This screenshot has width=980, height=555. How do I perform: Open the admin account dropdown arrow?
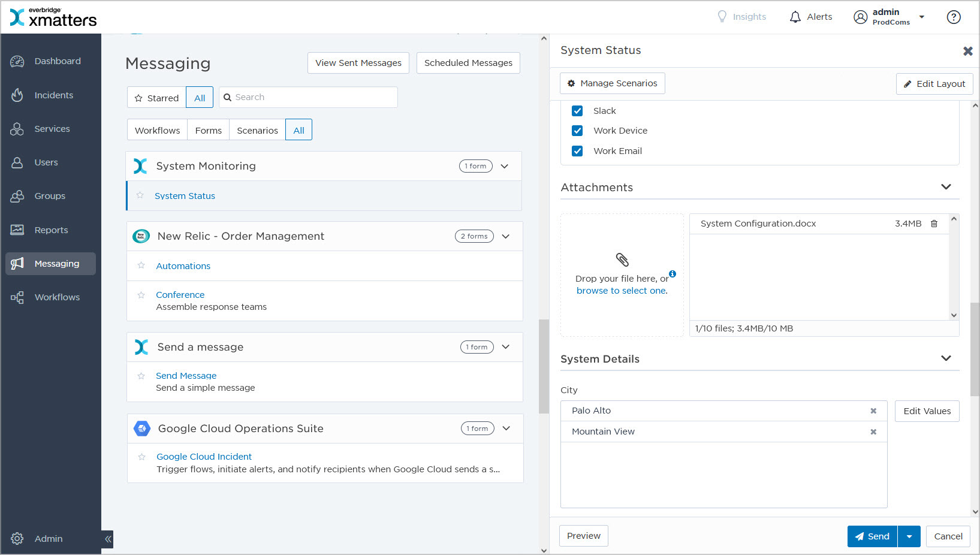pyautogui.click(x=922, y=17)
